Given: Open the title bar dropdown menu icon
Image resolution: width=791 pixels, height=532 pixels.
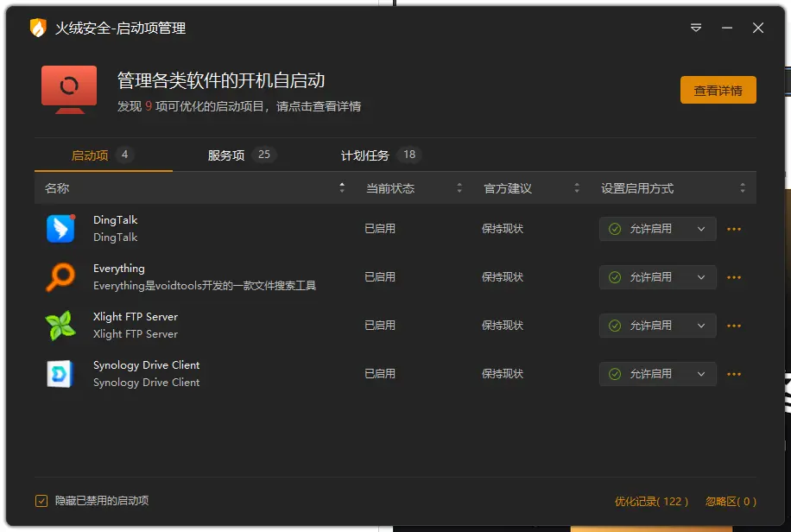Looking at the screenshot, I should [696, 28].
